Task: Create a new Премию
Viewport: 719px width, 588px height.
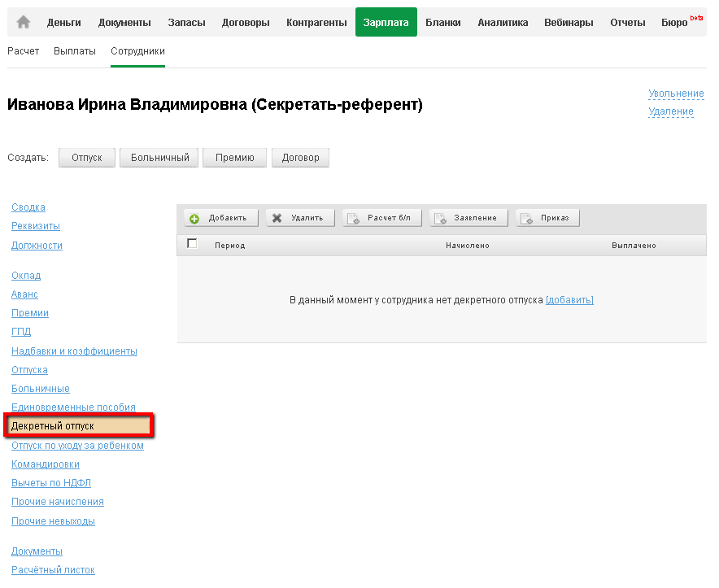Action: [234, 157]
